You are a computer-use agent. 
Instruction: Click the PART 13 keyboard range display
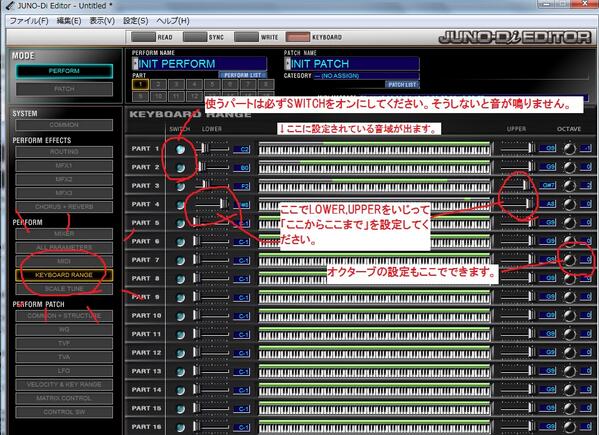374,372
